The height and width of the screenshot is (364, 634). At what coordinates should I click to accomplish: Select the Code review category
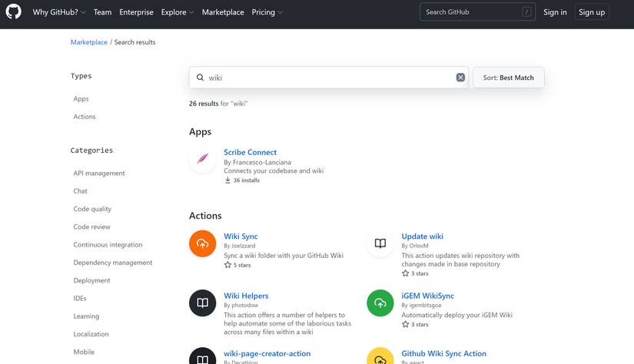coord(92,227)
